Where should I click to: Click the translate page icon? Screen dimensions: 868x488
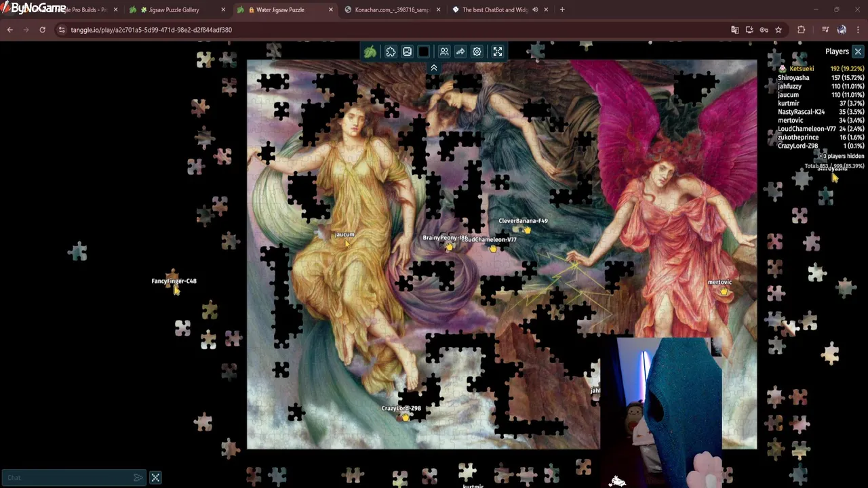(x=734, y=30)
